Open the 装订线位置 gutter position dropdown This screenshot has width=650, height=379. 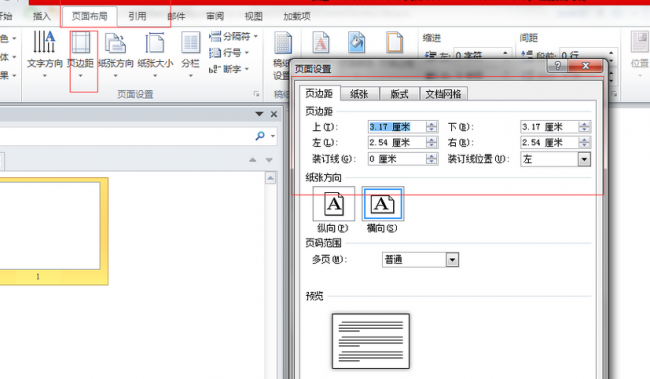[584, 159]
